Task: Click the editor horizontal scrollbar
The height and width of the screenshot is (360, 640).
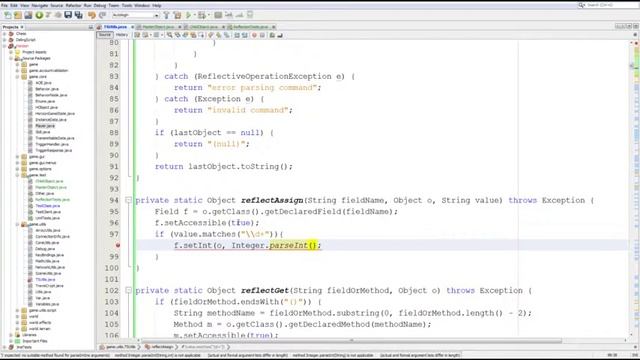Action: [351, 340]
